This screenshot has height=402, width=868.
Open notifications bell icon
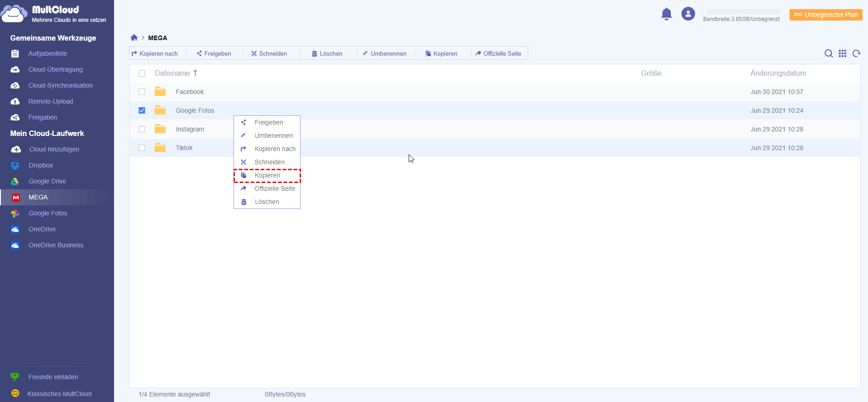(666, 14)
